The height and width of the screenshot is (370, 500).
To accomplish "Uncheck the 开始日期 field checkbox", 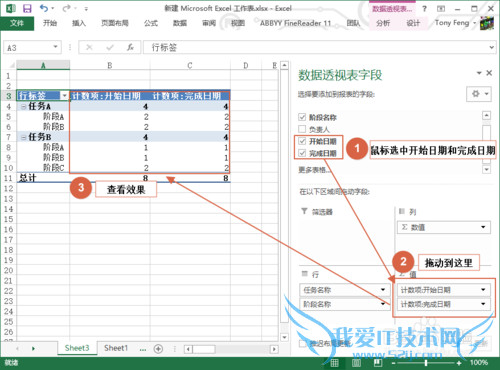I will [302, 141].
